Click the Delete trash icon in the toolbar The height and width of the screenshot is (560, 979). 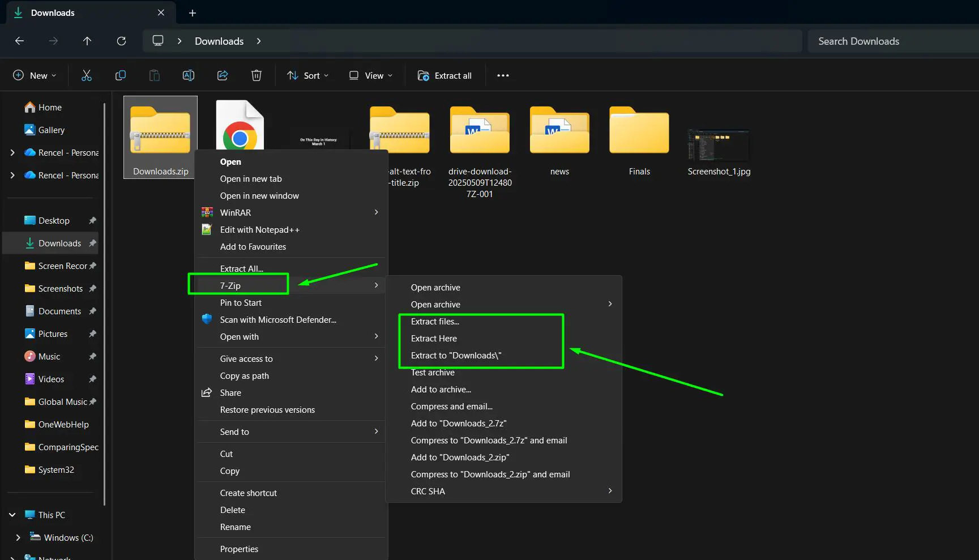(256, 75)
